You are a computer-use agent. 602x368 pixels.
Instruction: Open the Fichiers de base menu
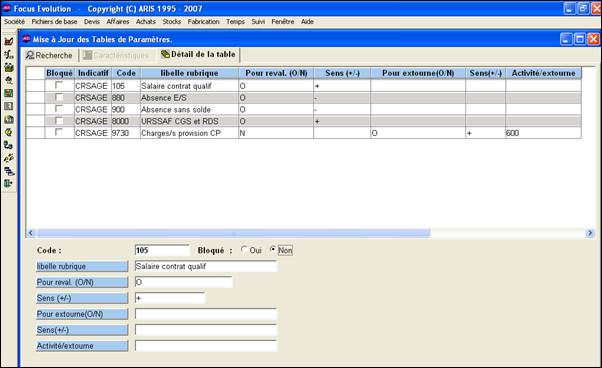54,22
